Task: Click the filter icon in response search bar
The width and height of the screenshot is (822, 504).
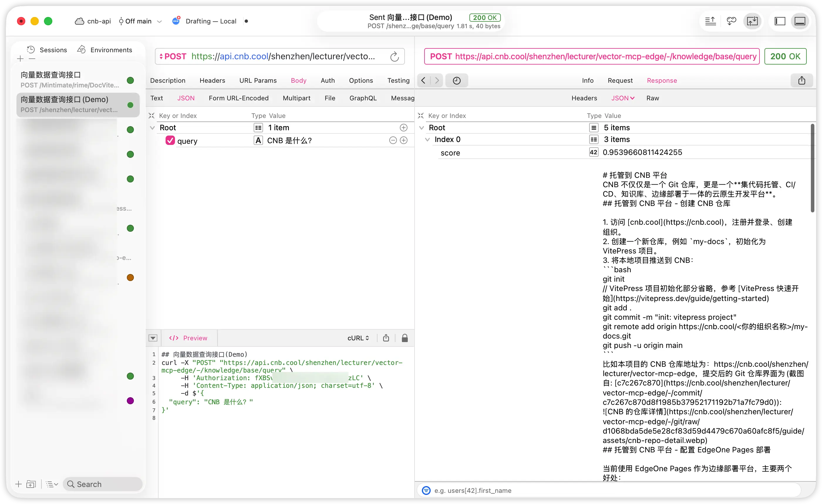Action: tap(426, 490)
